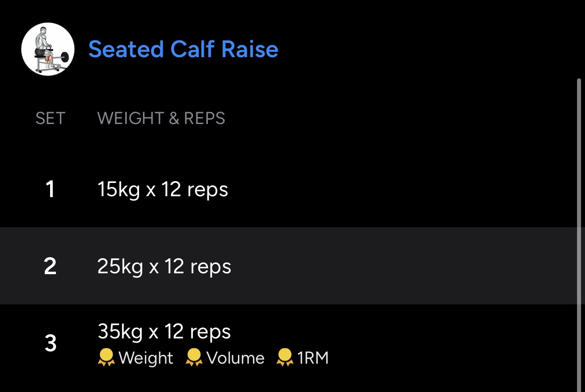
Task: Click the 35kg x 12 reps entry
Action: coord(164,331)
